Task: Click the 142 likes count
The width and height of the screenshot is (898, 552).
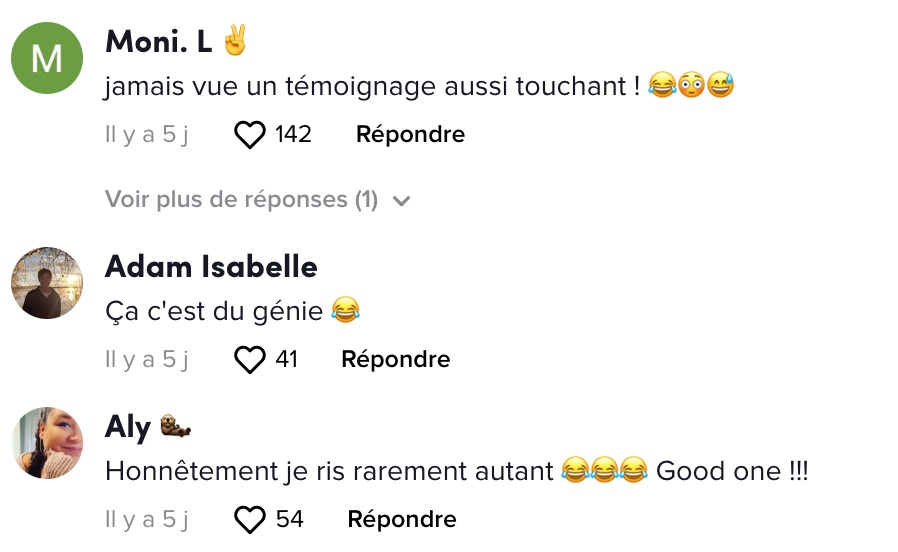Action: click(x=293, y=135)
